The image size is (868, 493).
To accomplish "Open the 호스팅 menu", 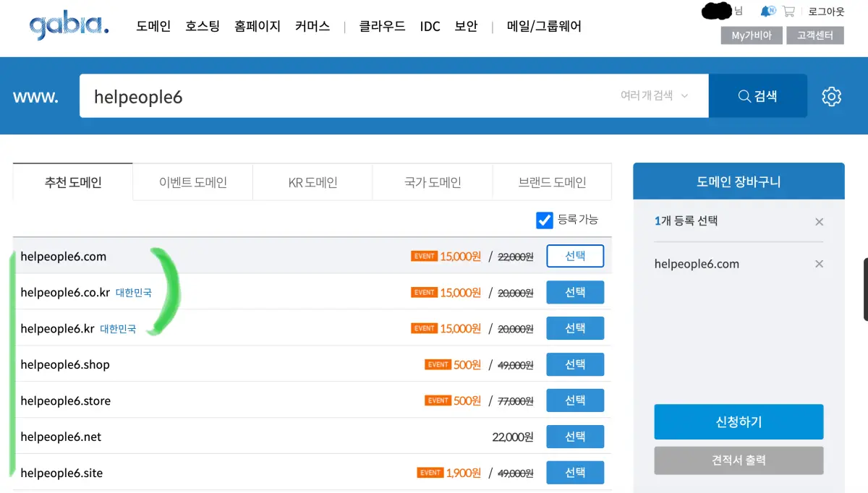I will (x=203, y=26).
